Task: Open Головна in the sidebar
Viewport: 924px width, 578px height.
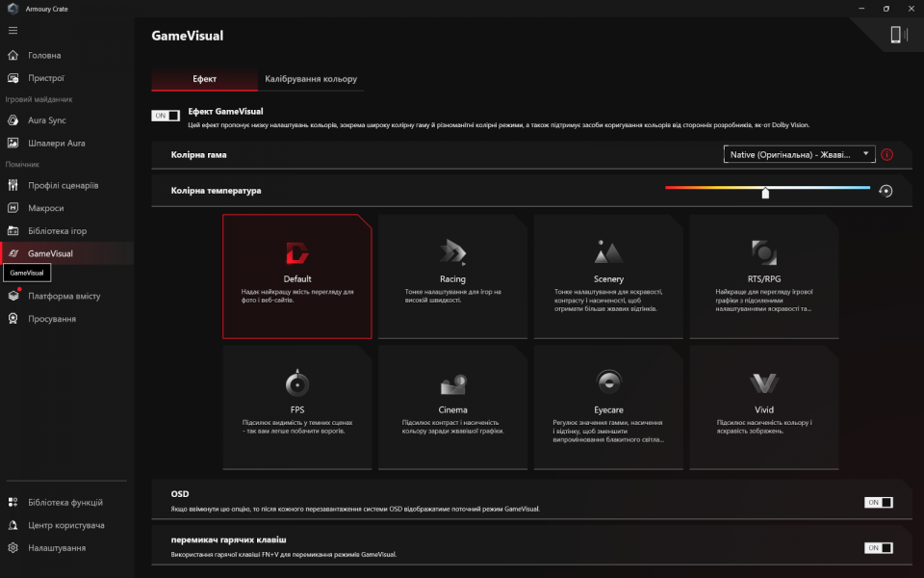Action: tap(66, 56)
